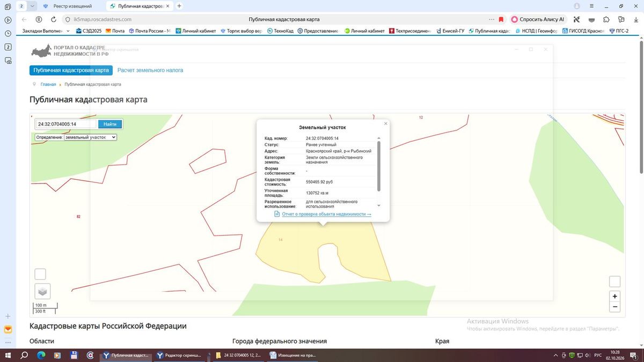Click the red bookmark icon in address bar

pyautogui.click(x=501, y=19)
